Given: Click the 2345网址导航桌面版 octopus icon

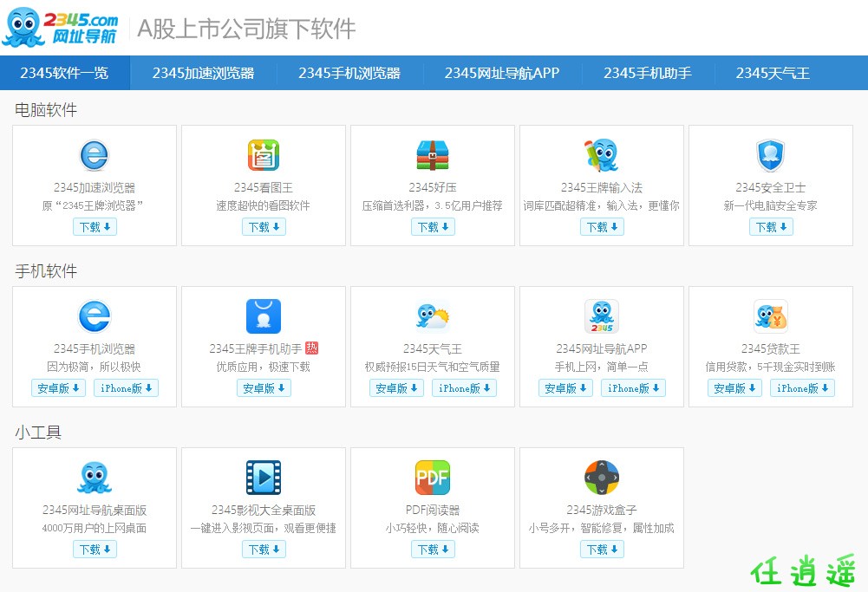Looking at the screenshot, I should 95,478.
